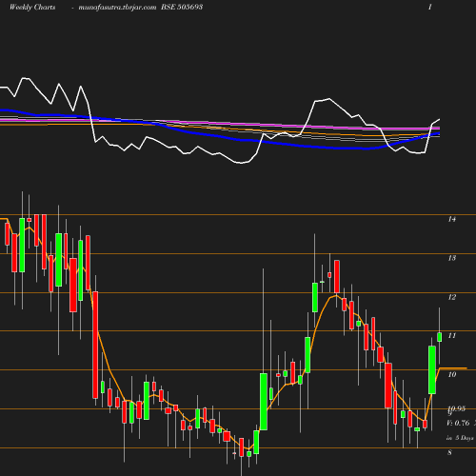Click the red candlestick at the 13 peak
Image resolution: width=476 pixels, height=476 pixels.
click(337, 276)
